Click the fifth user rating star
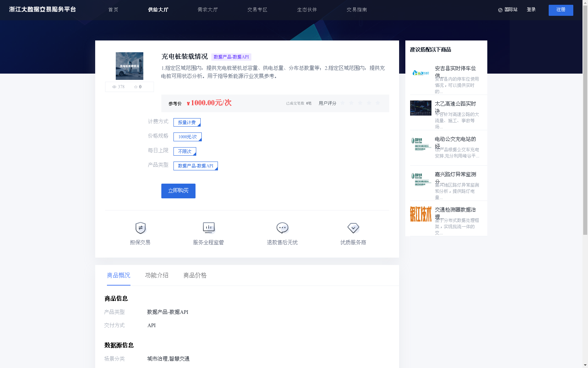Image resolution: width=588 pixels, height=368 pixels. (x=378, y=103)
